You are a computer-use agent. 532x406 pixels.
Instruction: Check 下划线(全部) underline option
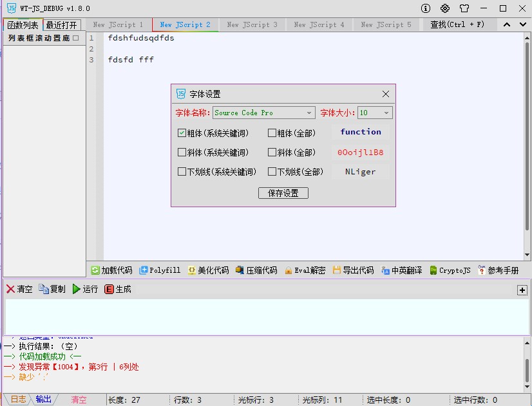click(272, 172)
